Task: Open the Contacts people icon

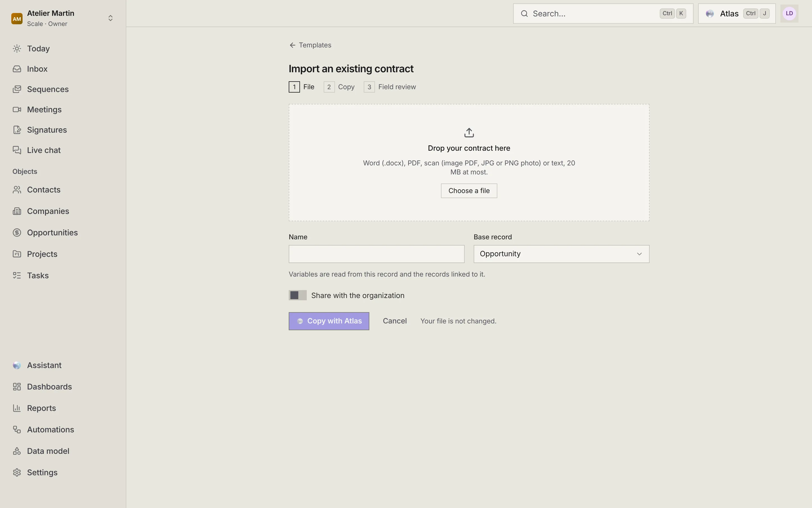Action: pyautogui.click(x=17, y=190)
